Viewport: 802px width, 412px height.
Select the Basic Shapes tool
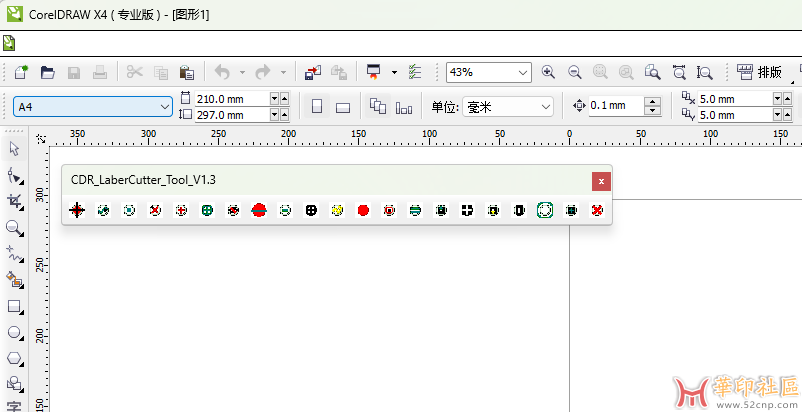[x=14, y=383]
